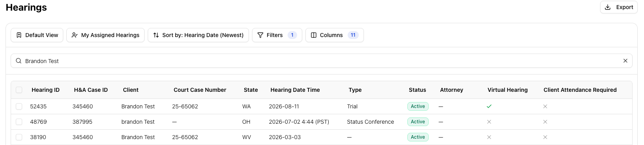
Task: Open the Columns chooser
Action: coord(335,35)
